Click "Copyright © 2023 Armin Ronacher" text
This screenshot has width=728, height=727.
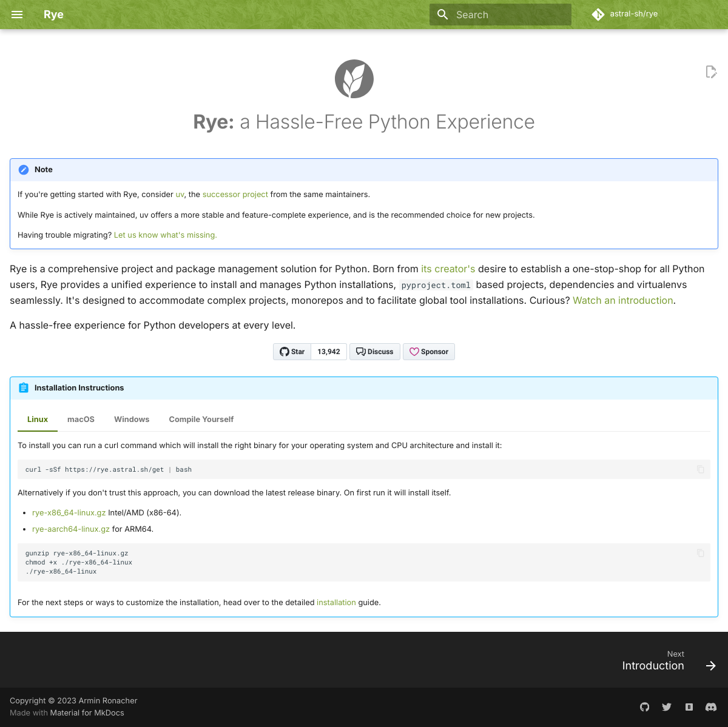pos(73,701)
